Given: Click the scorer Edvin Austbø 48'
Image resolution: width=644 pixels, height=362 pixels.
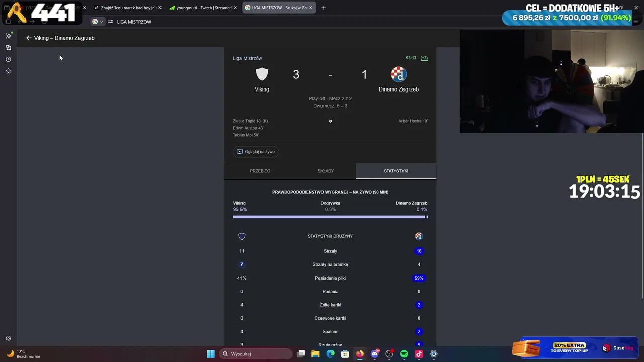Looking at the screenshot, I should (248, 128).
